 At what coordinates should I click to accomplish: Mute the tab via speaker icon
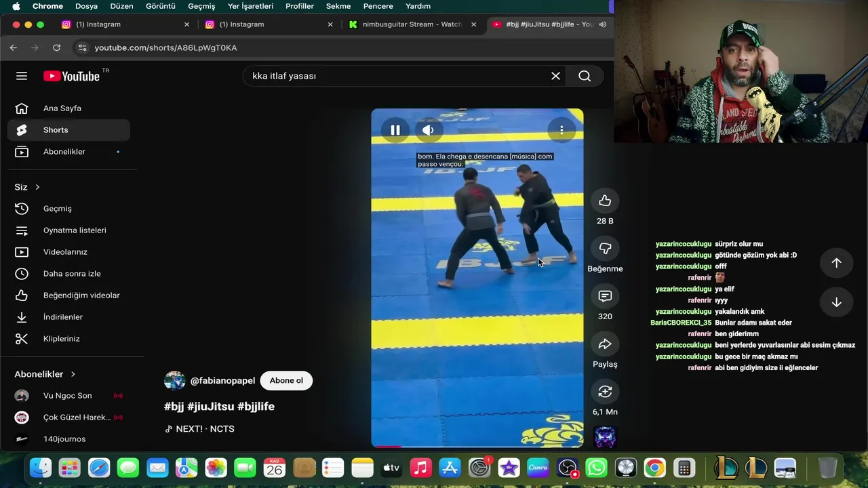[x=602, y=24]
